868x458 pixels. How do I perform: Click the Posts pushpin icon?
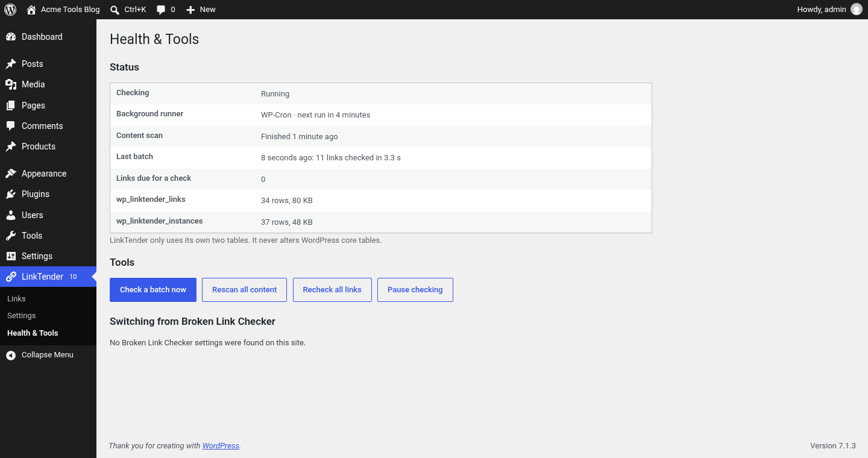click(11, 64)
